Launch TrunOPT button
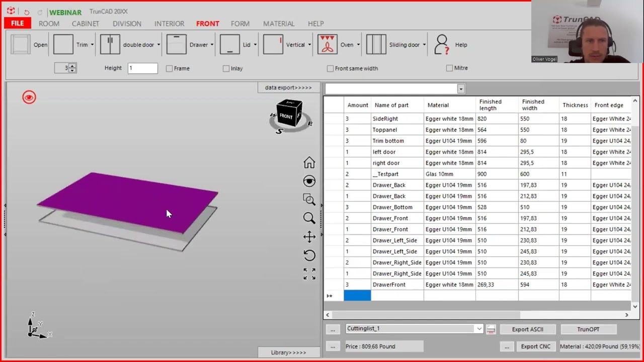 coord(588,329)
